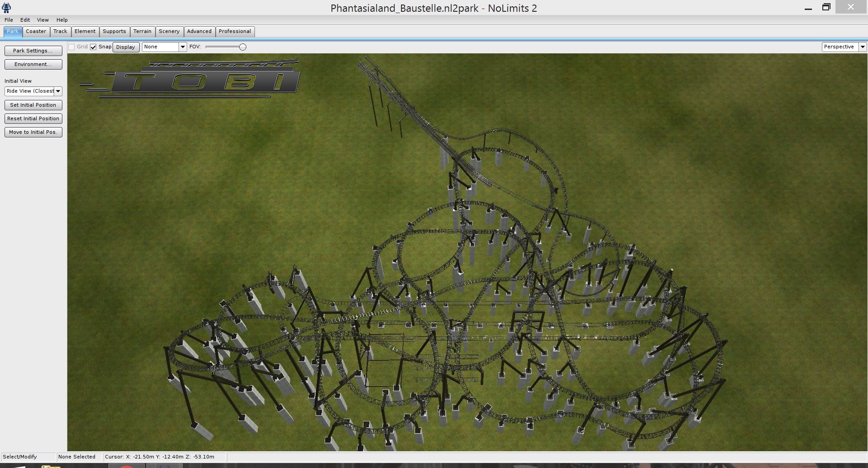Image resolution: width=868 pixels, height=468 pixels.
Task: Restore down the NoLimits 2 window
Action: tap(826, 7)
